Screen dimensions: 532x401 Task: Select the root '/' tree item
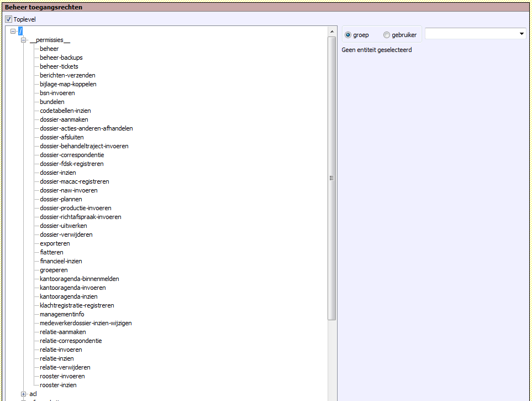click(20, 31)
